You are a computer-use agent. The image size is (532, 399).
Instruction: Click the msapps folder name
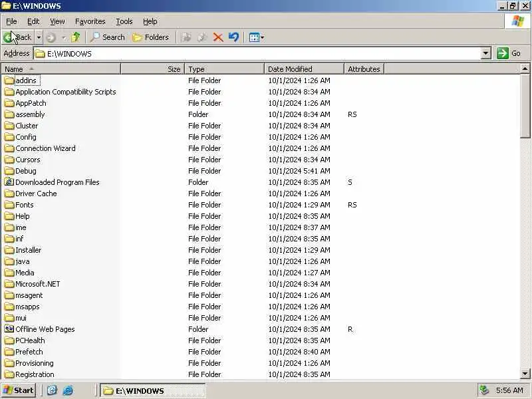(27, 307)
